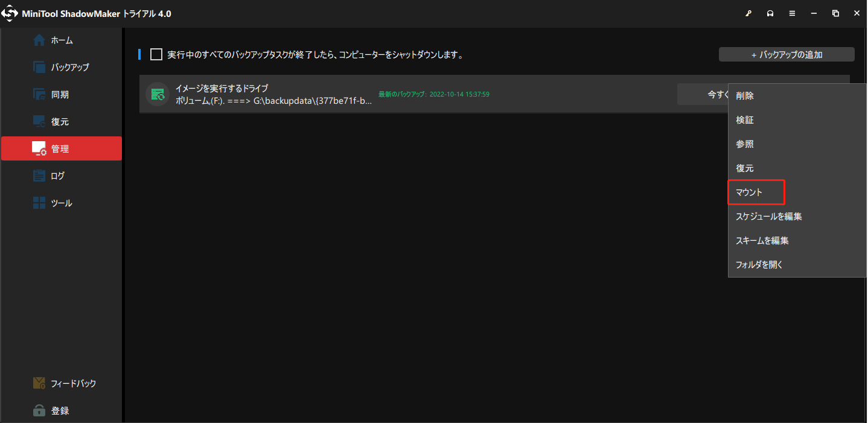Toggle the shutdown-after-backup option off
This screenshot has width=868, height=423.
click(156, 54)
